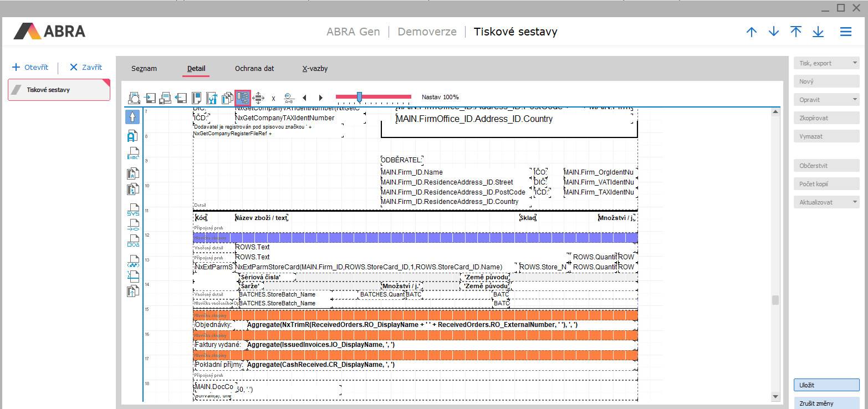Click the Občerstvit button

826,166
